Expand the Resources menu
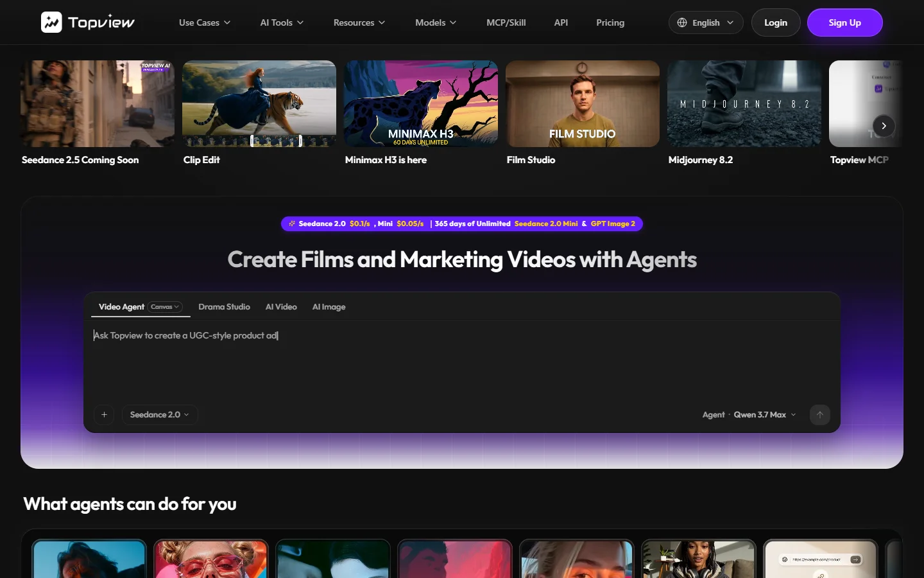The width and height of the screenshot is (924, 578). point(359,22)
